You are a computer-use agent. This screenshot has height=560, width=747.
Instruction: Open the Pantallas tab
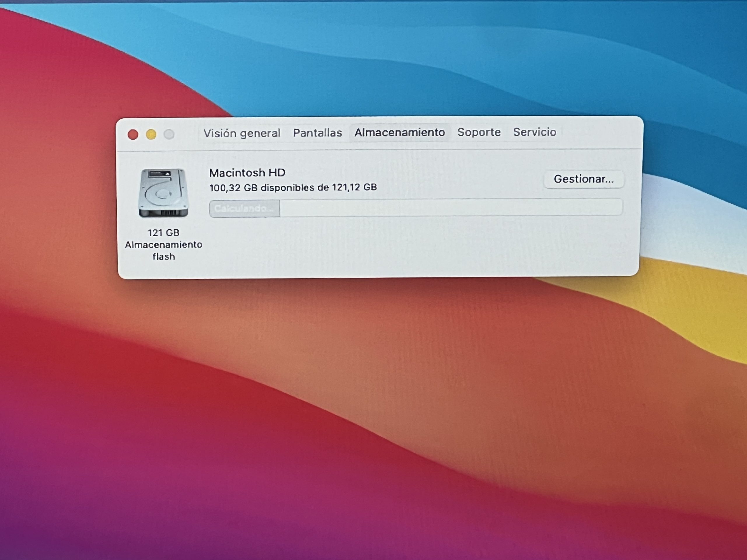coord(317,133)
